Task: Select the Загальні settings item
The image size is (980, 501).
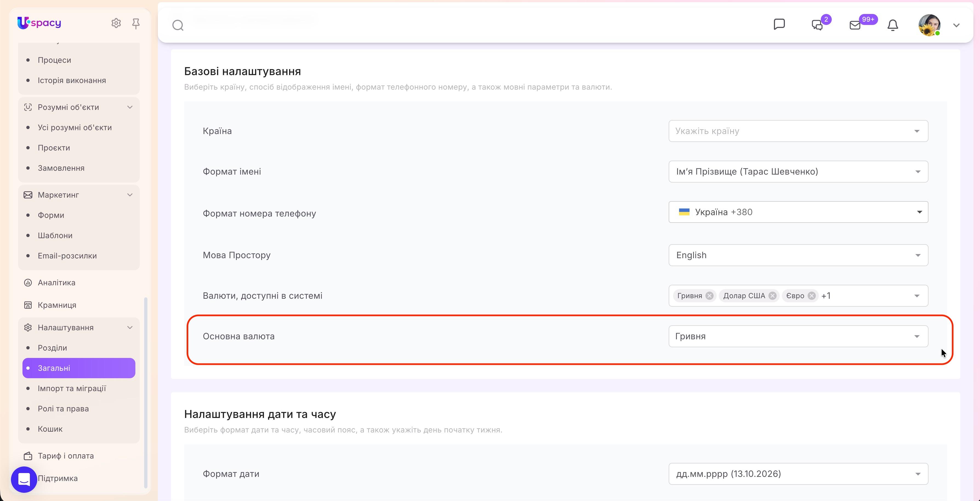Action: pos(79,368)
